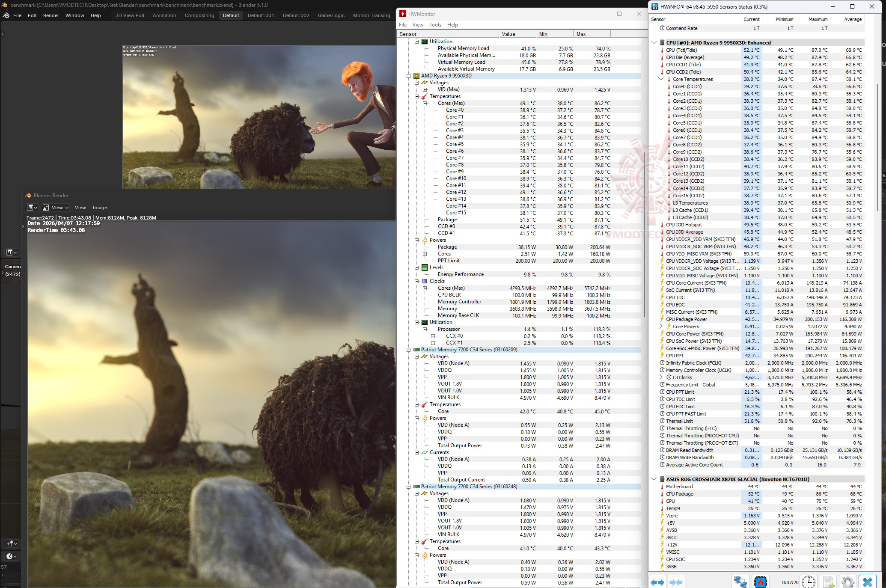The image size is (886, 588).
Task: Expand CCX #0 utilization node
Action: 433,336
